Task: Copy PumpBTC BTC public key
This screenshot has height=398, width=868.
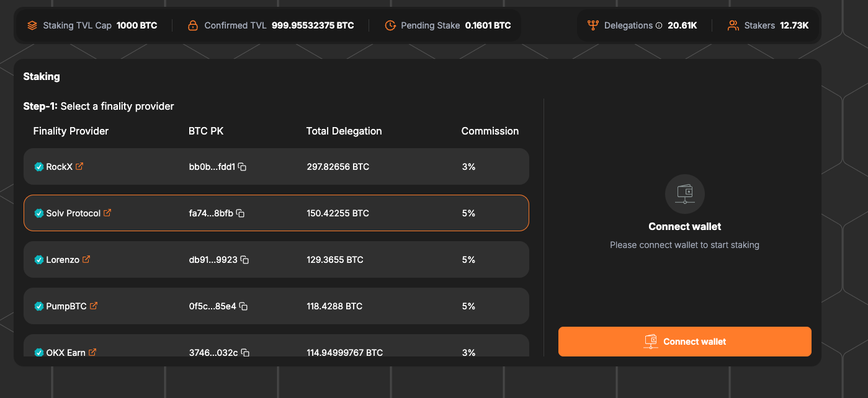Action: 243,306
